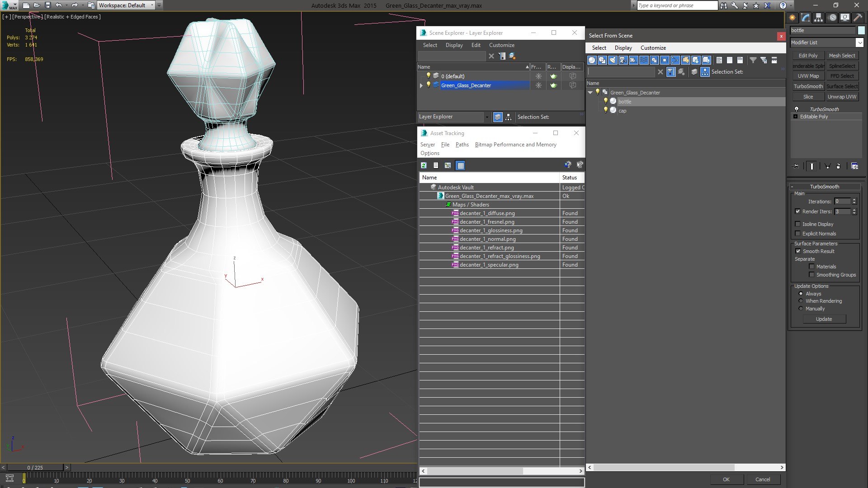Expand the Editable Poly stack entry
Viewport: 868px width, 488px height.
tap(796, 117)
